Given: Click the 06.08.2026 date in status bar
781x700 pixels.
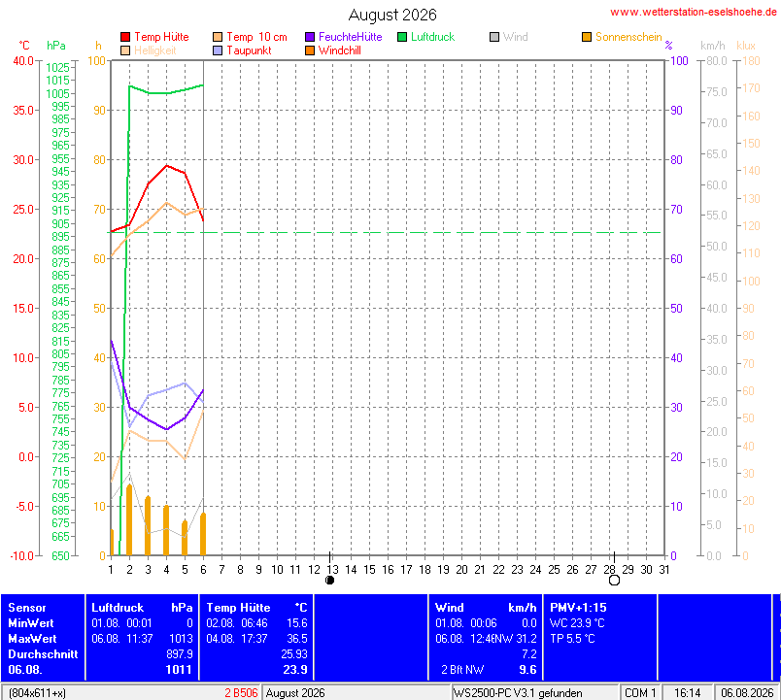Looking at the screenshot, I should (x=747, y=692).
